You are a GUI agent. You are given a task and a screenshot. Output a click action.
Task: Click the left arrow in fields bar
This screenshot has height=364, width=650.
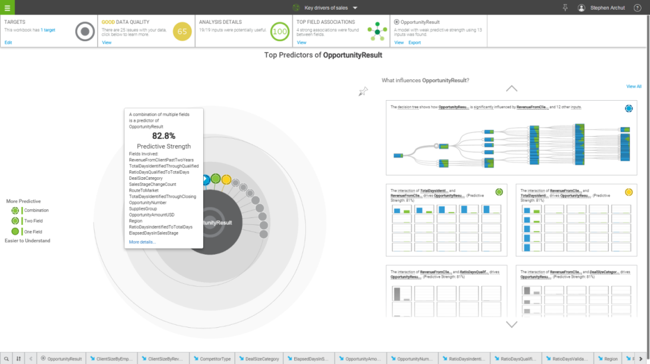pyautogui.click(x=31, y=359)
